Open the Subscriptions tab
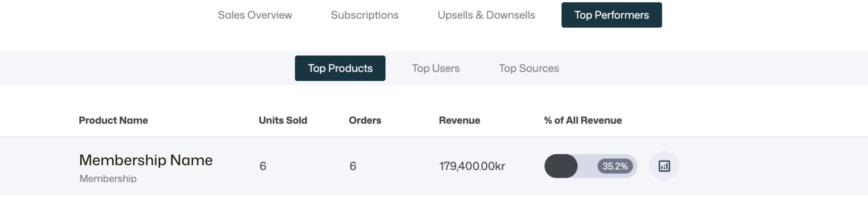The image size is (868, 199). pos(365,15)
